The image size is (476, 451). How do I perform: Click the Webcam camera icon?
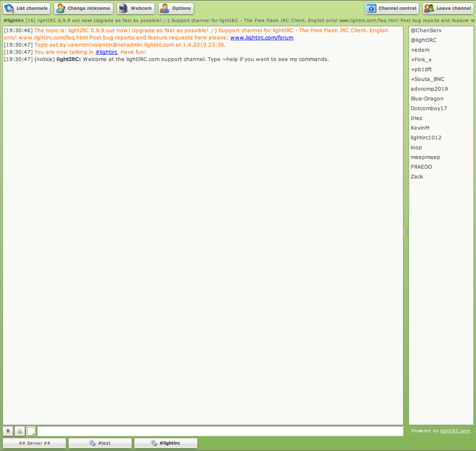123,8
